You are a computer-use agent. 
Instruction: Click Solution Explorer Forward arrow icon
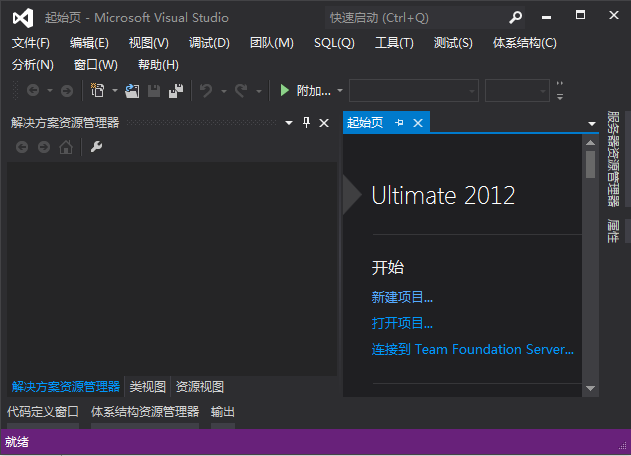point(44,147)
